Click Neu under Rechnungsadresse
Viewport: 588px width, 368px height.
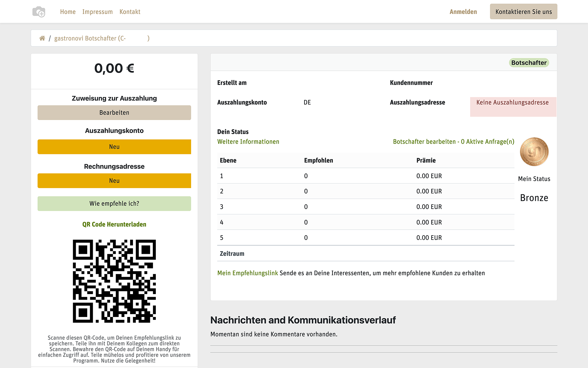pyautogui.click(x=114, y=181)
